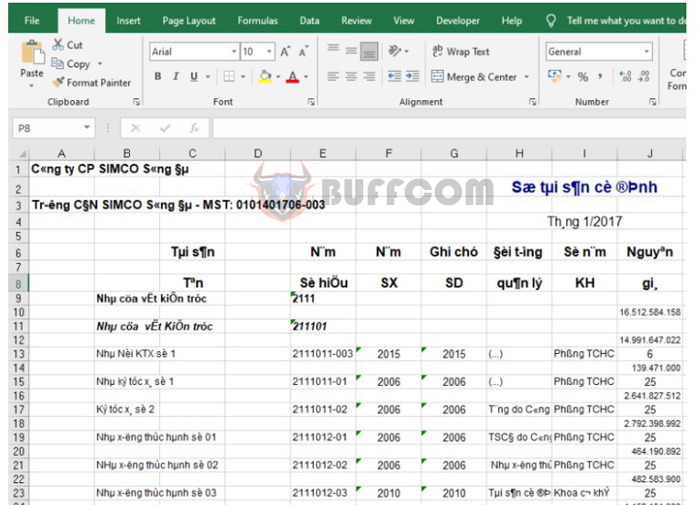The width and height of the screenshot is (700, 505).
Task: Toggle Merge & Center
Action: click(x=474, y=77)
